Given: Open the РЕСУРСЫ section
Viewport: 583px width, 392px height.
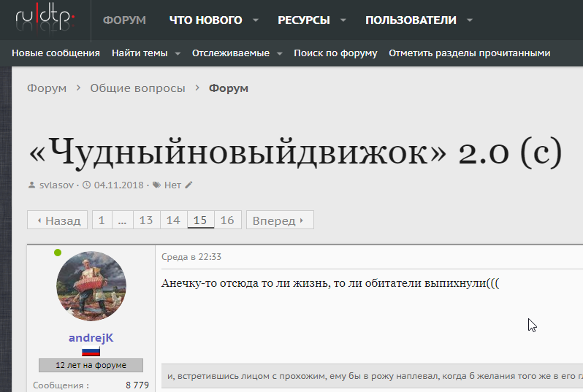Looking at the screenshot, I should point(304,20).
